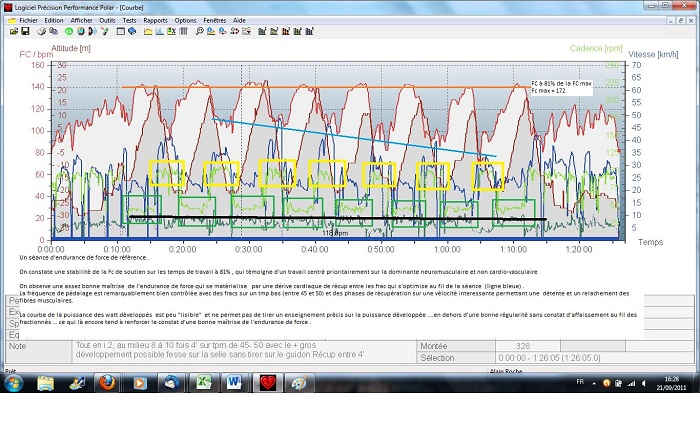Viewport: 700px width, 434px height.
Task: Open the Fenêtres menu
Action: pyautogui.click(x=215, y=21)
